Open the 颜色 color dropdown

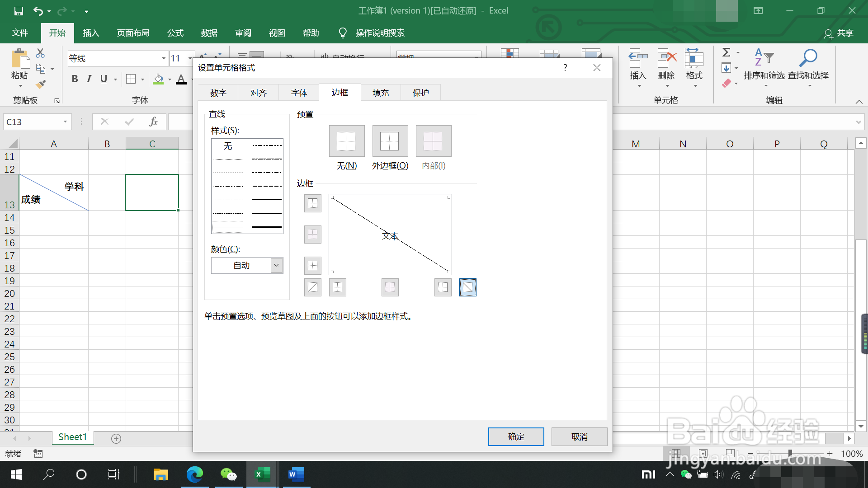coord(276,265)
